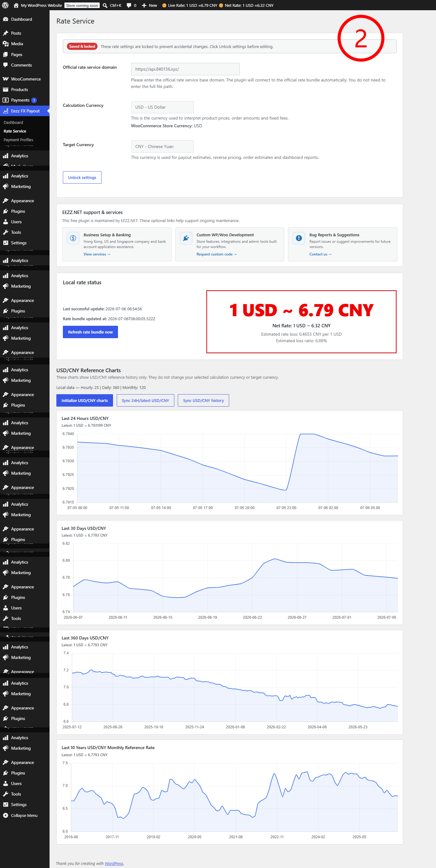Click the Unlock settings button

tap(82, 177)
